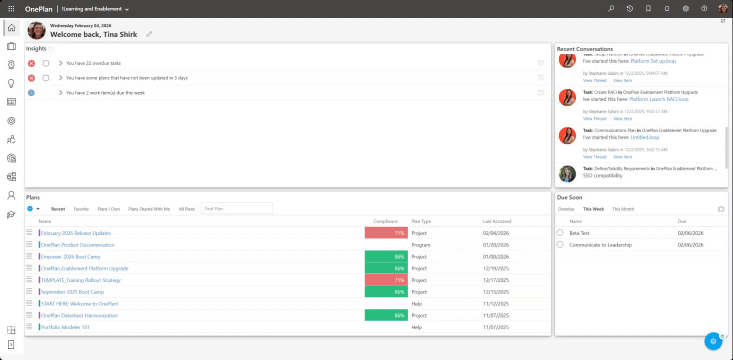Open the time tracking clock sidebar icon
The width and height of the screenshot is (733, 360).
[11, 65]
